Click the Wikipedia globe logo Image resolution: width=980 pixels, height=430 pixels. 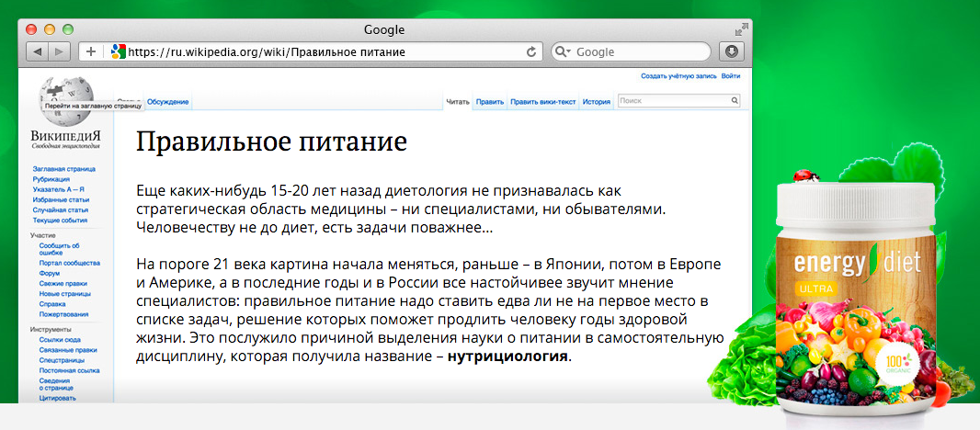[65, 100]
